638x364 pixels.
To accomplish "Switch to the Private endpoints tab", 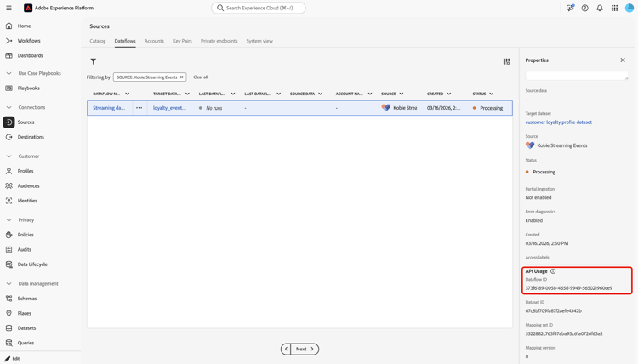I will pyautogui.click(x=219, y=41).
